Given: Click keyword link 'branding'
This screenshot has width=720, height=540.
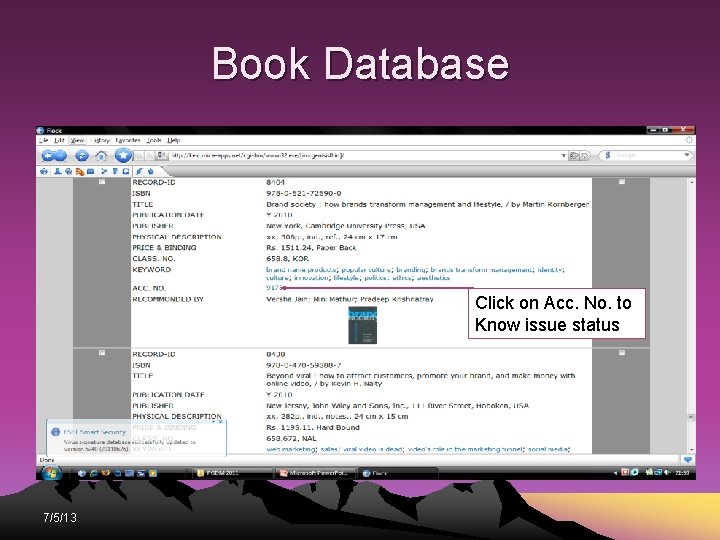Looking at the screenshot, I should (x=410, y=270).
